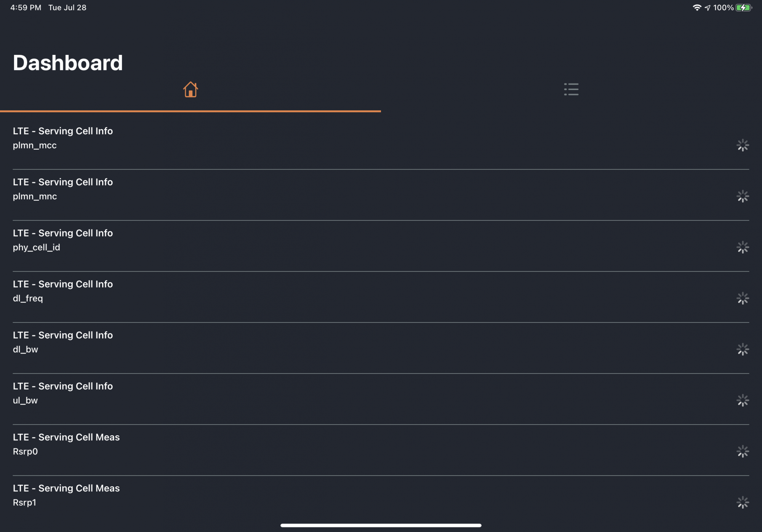Tap the Dashboard title

[x=68, y=63]
